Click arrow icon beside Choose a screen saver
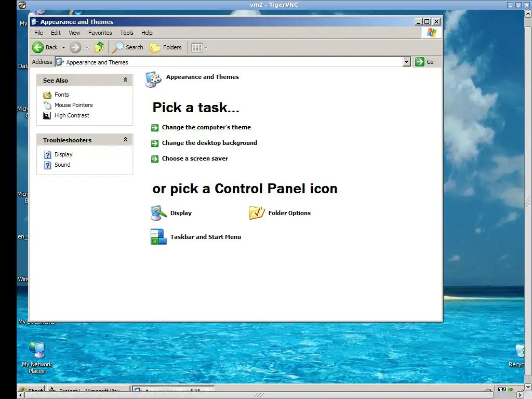Screen dimensions: 532x399 pos(155,159)
